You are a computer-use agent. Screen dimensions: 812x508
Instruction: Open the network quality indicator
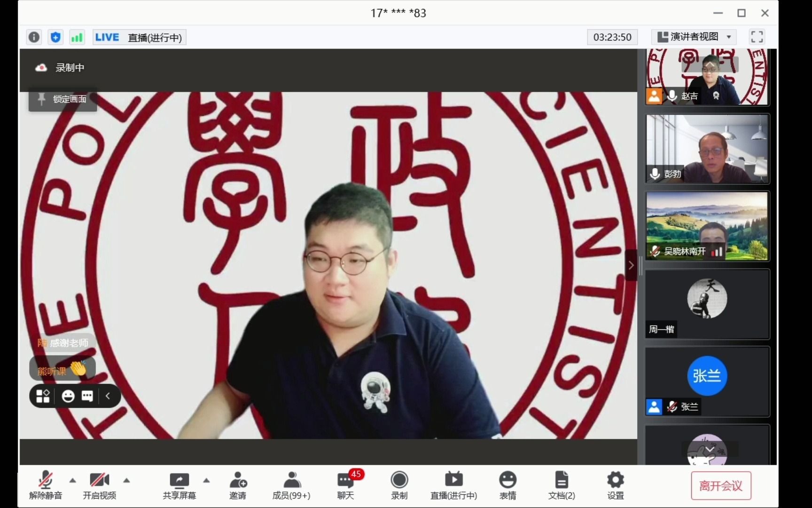pos(77,37)
